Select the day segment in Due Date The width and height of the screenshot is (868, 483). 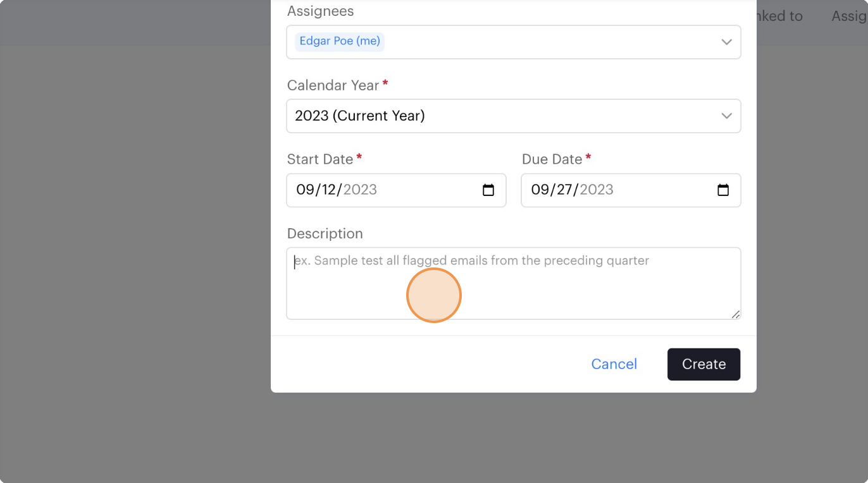pyautogui.click(x=564, y=190)
